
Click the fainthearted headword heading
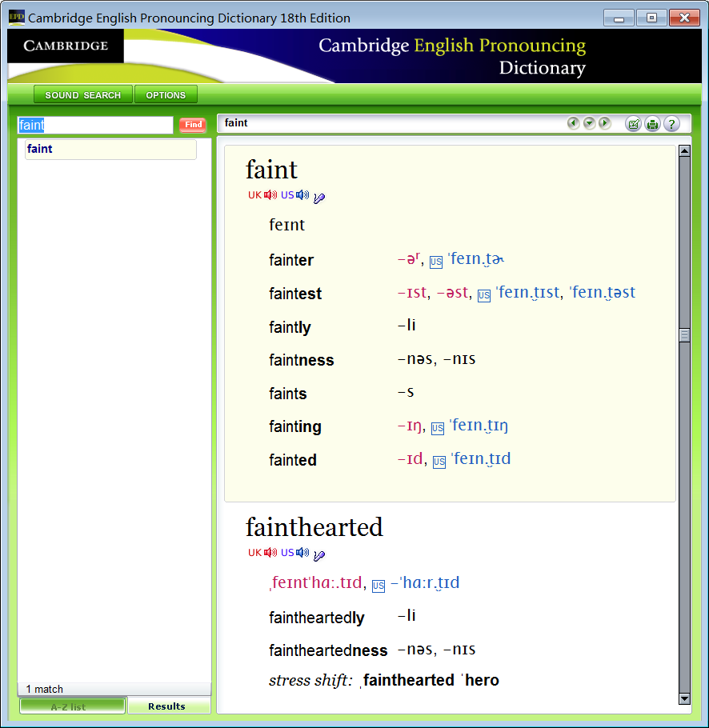tap(314, 527)
